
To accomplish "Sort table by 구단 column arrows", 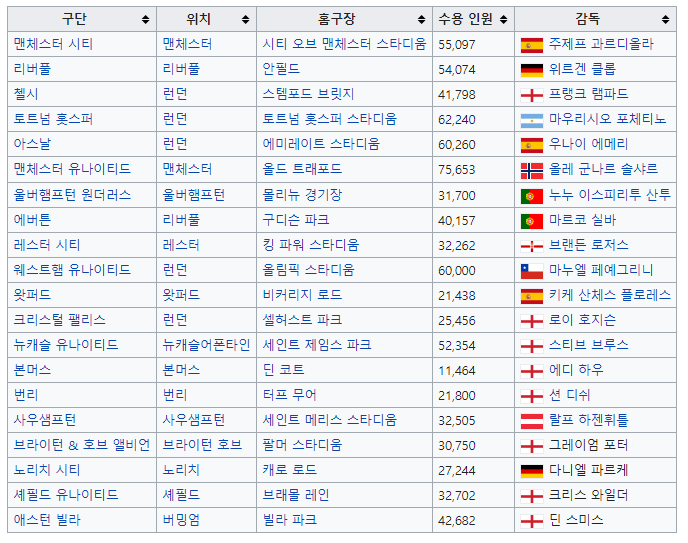I will pos(145,19).
